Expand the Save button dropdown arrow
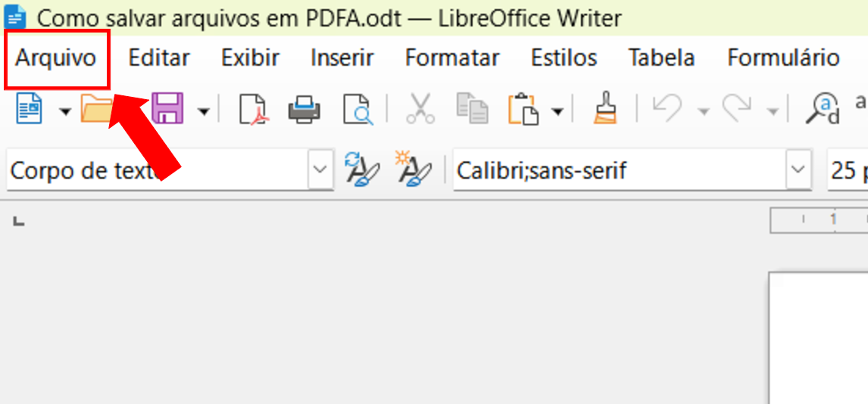Viewport: 868px width, 404px height. pos(204,112)
